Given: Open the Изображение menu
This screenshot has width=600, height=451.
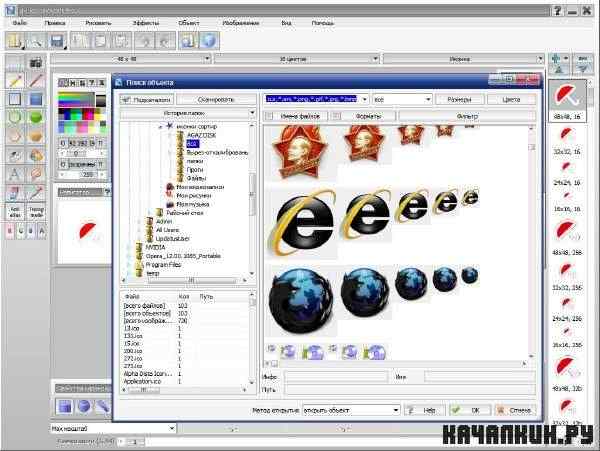Looking at the screenshot, I should coord(241,23).
